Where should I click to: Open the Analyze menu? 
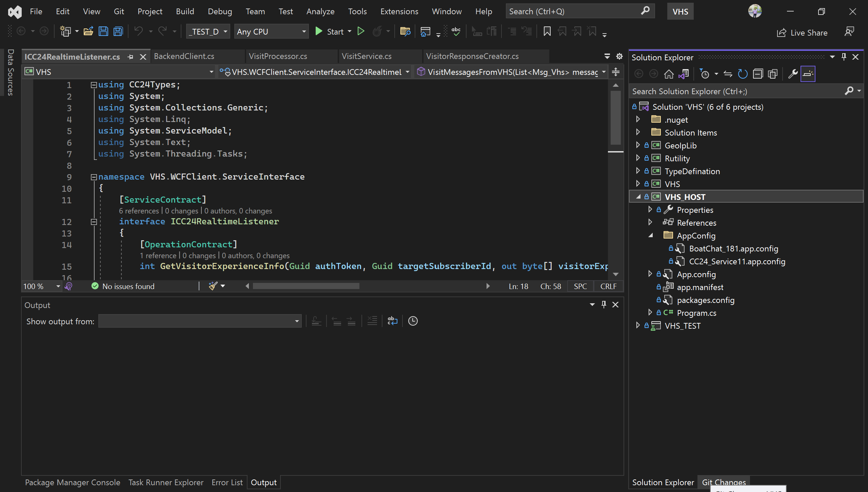[320, 12]
